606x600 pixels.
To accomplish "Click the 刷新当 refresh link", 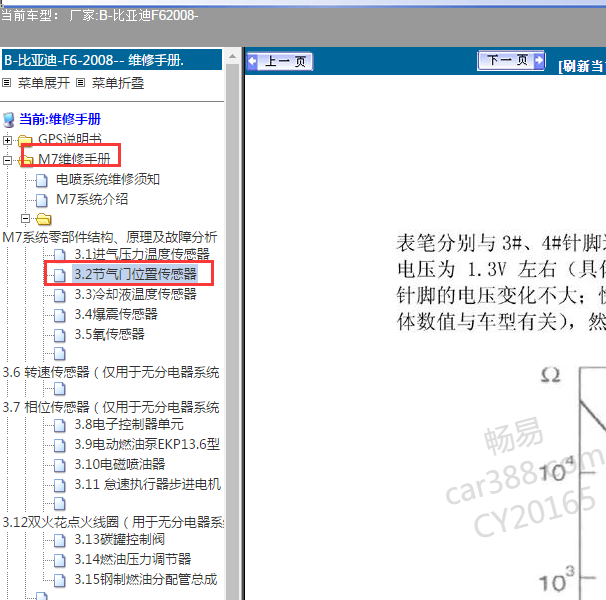I will coord(582,66).
